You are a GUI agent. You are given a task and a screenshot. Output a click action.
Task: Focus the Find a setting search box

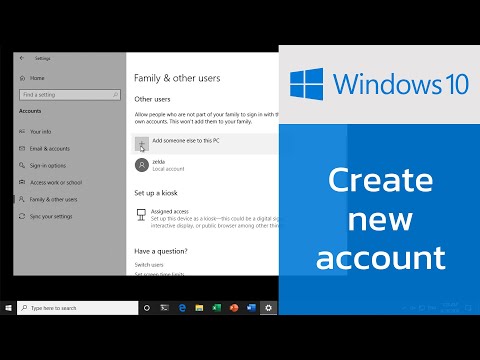point(70,95)
